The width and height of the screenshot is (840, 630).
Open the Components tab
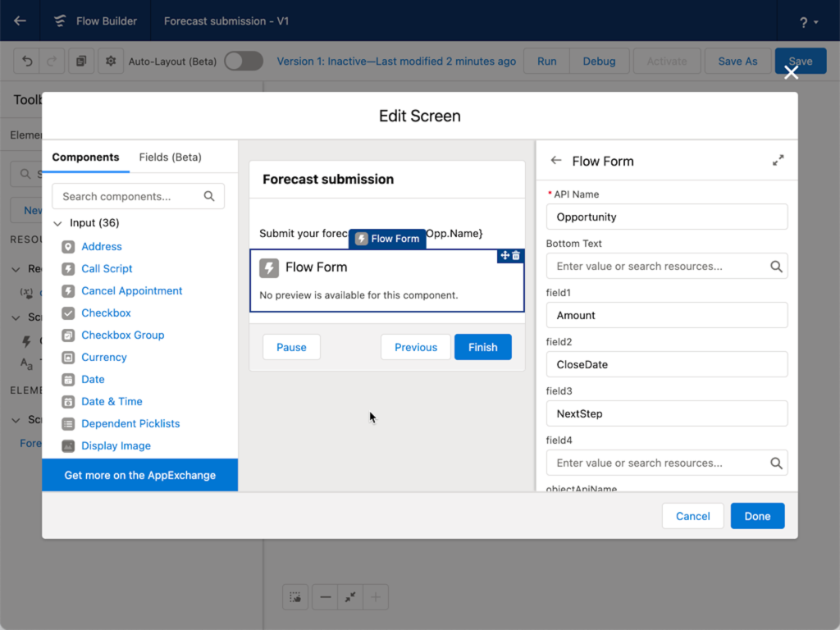(85, 157)
